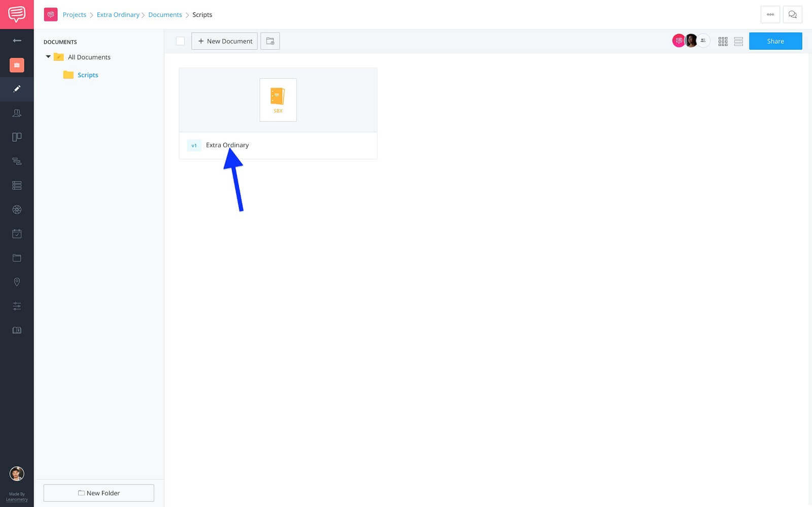Go to Documents breadcrumb

(x=165, y=15)
